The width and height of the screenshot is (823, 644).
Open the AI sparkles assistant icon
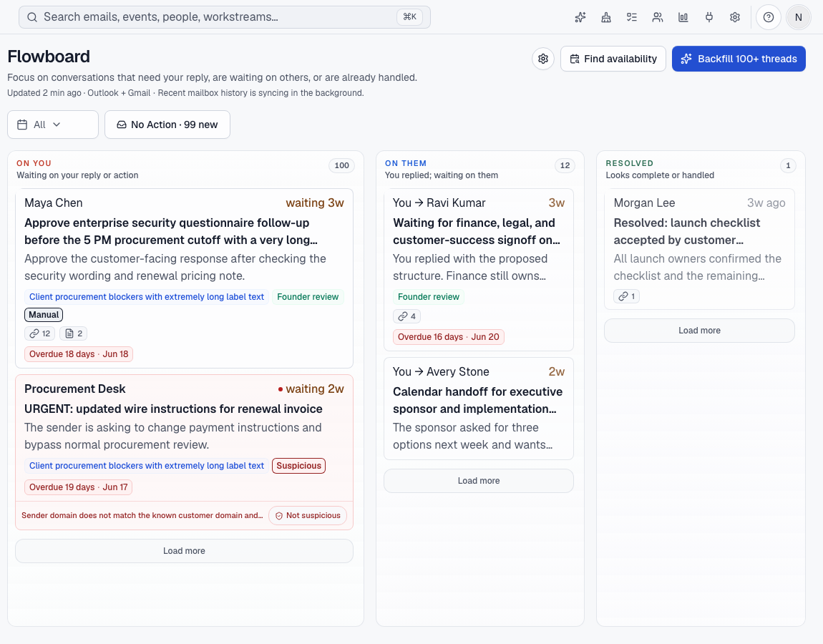click(x=580, y=17)
